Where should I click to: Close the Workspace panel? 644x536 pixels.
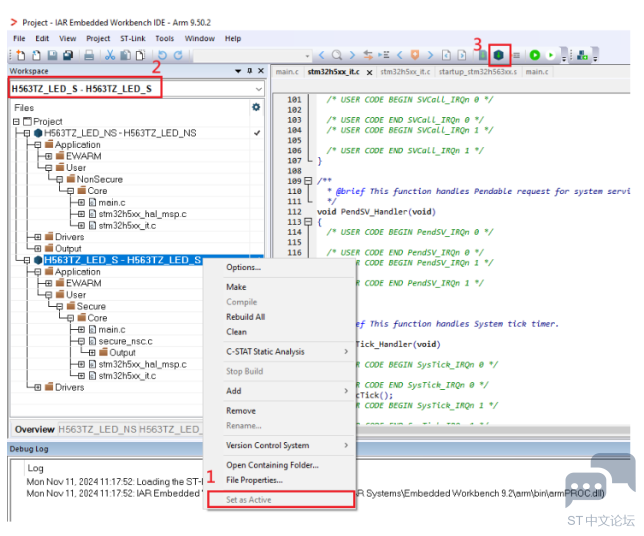[x=261, y=71]
